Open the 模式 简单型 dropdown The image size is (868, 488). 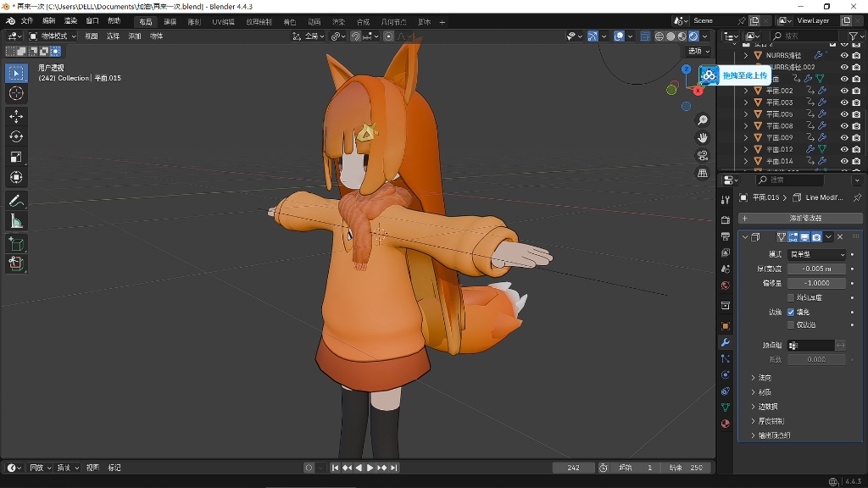coord(816,254)
